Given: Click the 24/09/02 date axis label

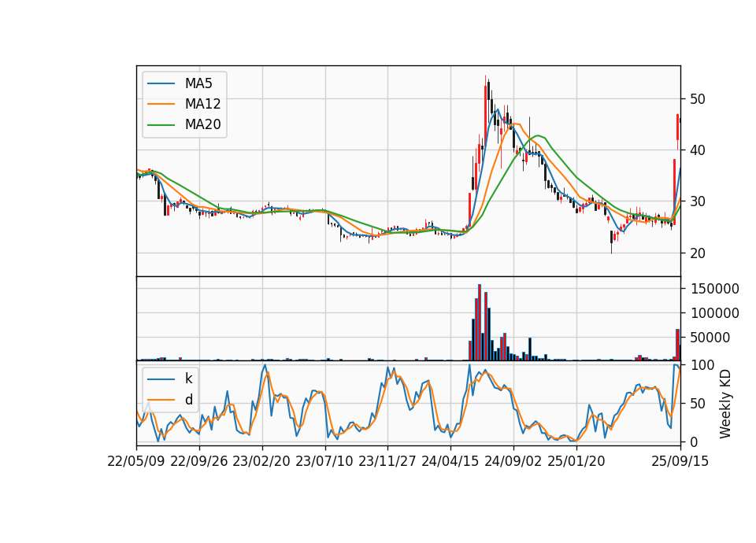Looking at the screenshot, I should coord(513,461).
